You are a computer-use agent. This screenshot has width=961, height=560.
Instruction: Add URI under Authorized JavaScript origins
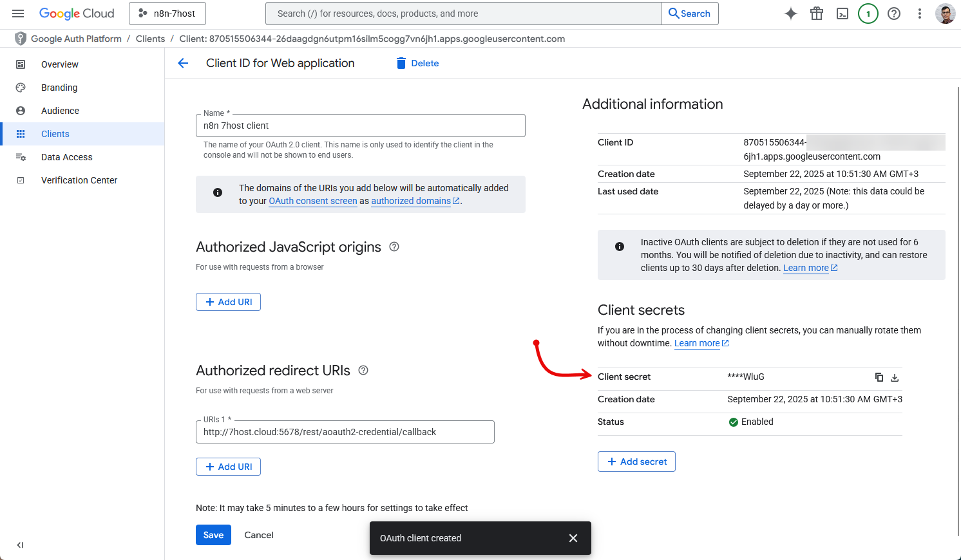pos(228,302)
